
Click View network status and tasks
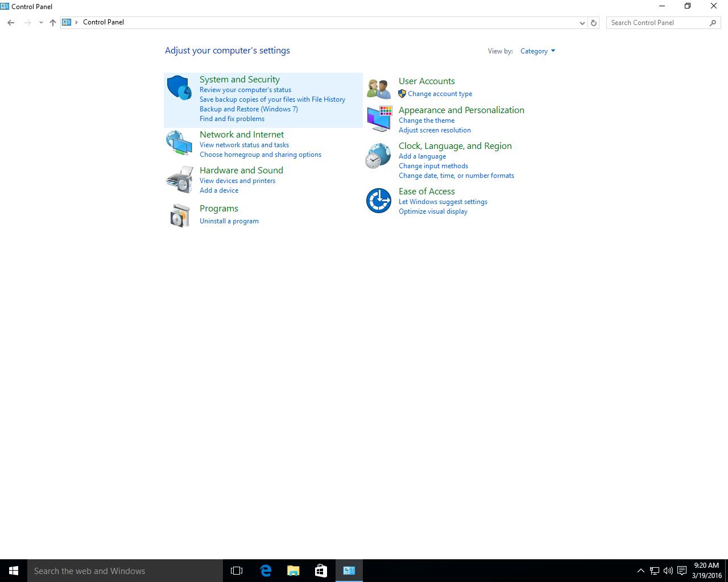(x=244, y=145)
